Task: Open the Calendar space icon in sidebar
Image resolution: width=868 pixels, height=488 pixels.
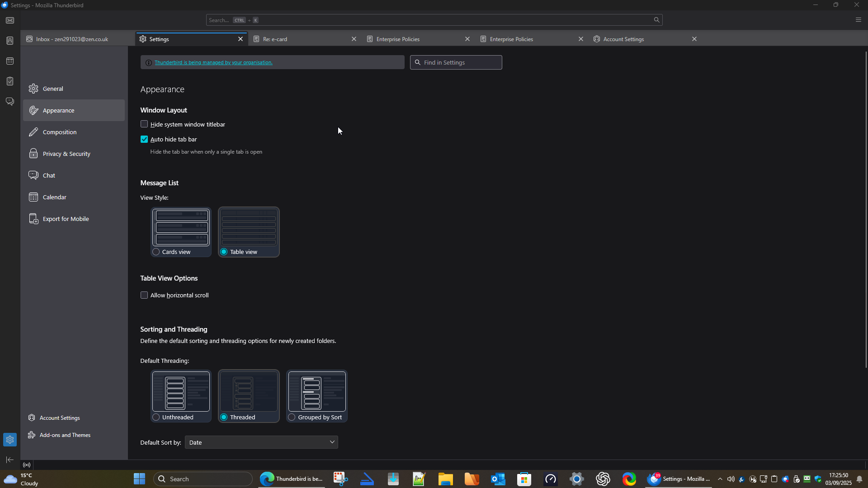Action: [10, 61]
